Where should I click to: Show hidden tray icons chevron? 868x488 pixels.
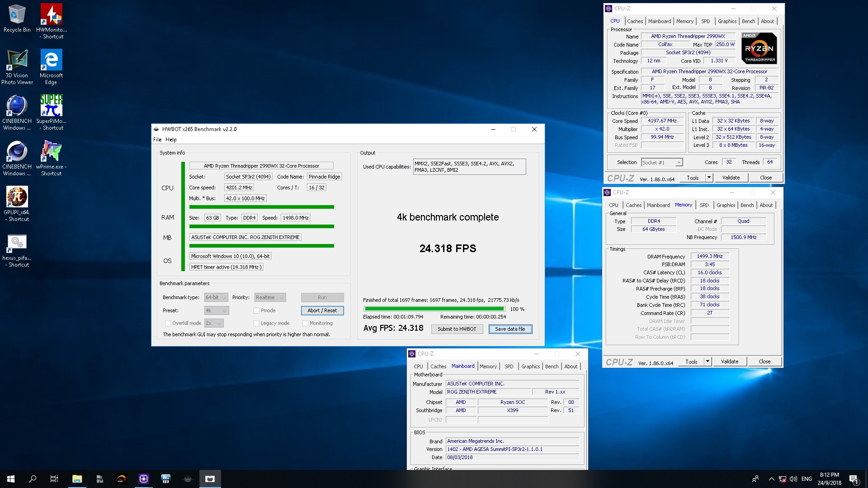(x=772, y=479)
